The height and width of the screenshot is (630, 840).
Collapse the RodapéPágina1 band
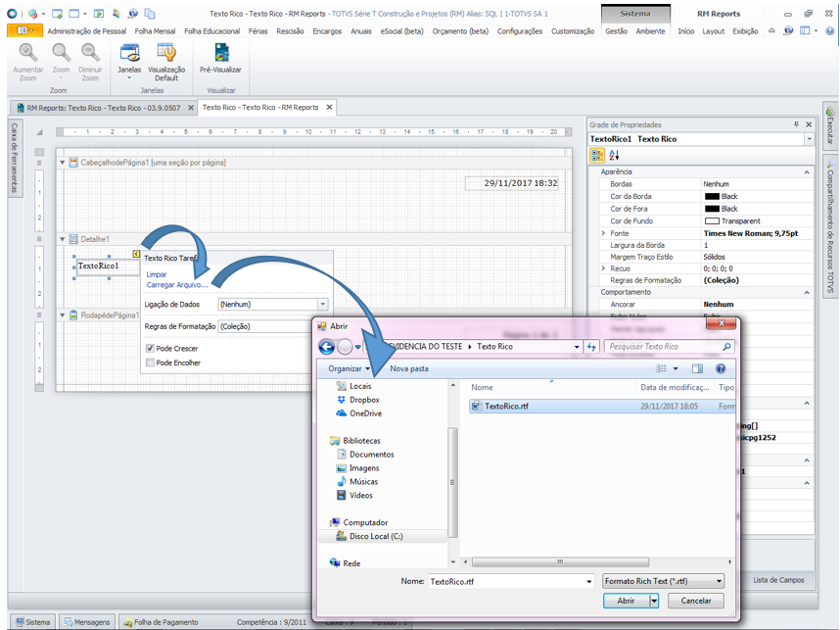[x=62, y=315]
